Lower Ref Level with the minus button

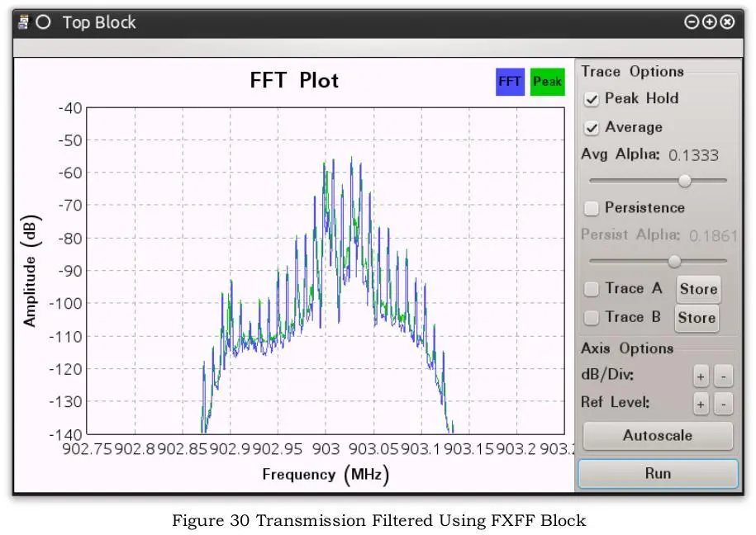click(723, 405)
